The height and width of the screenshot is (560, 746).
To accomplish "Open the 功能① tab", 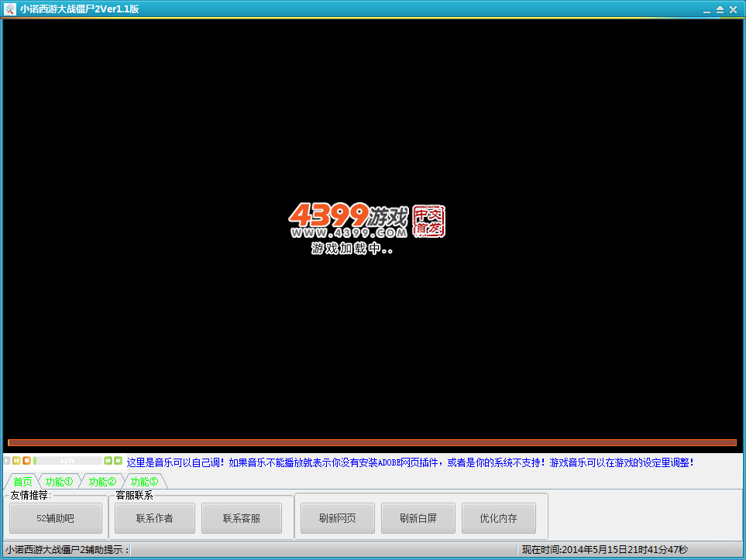I will pos(60,482).
